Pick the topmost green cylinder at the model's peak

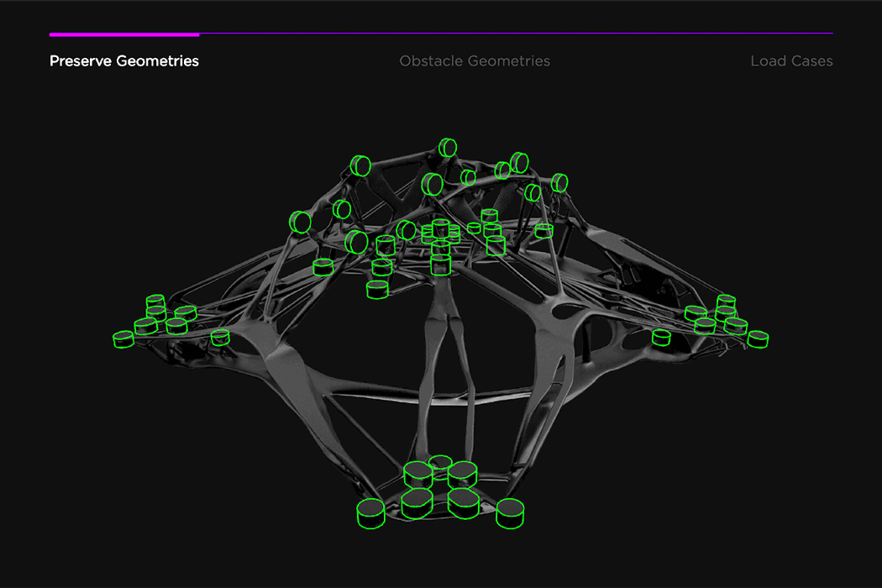click(x=449, y=148)
